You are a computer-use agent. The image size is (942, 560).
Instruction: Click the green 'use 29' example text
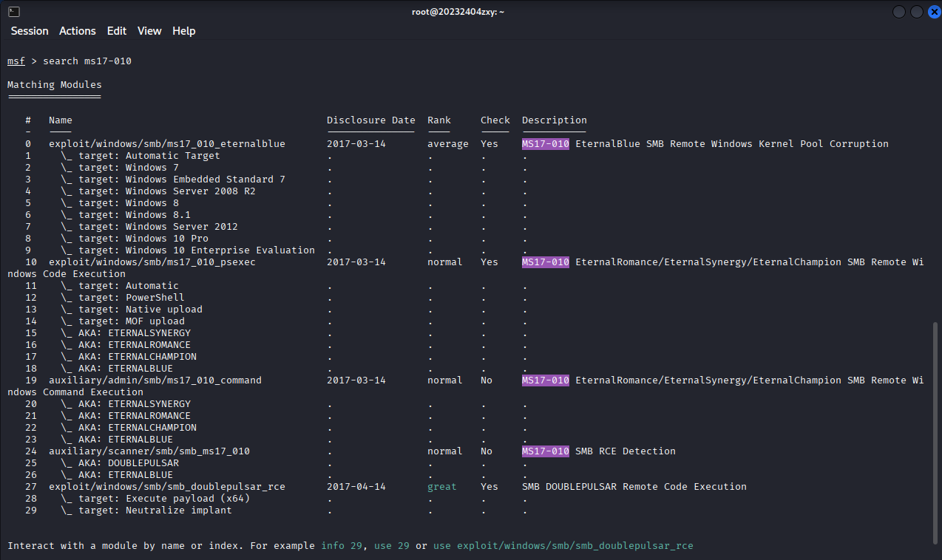tap(392, 546)
